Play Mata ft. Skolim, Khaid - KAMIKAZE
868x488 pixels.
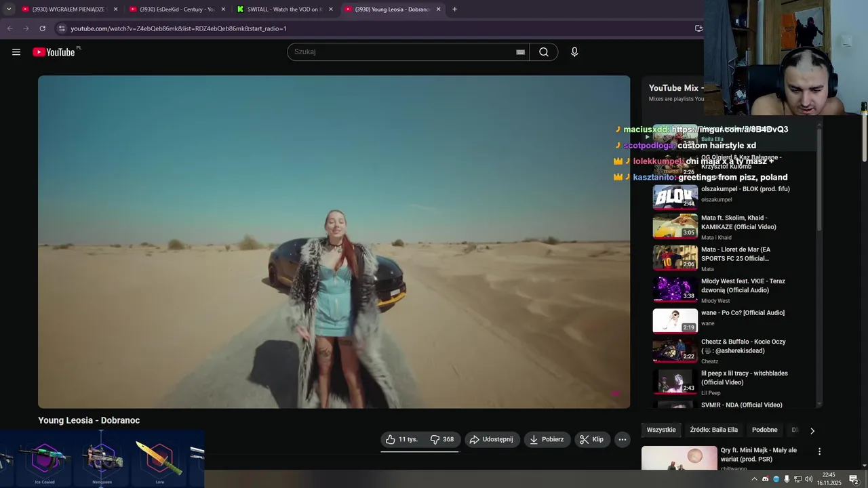click(738, 222)
